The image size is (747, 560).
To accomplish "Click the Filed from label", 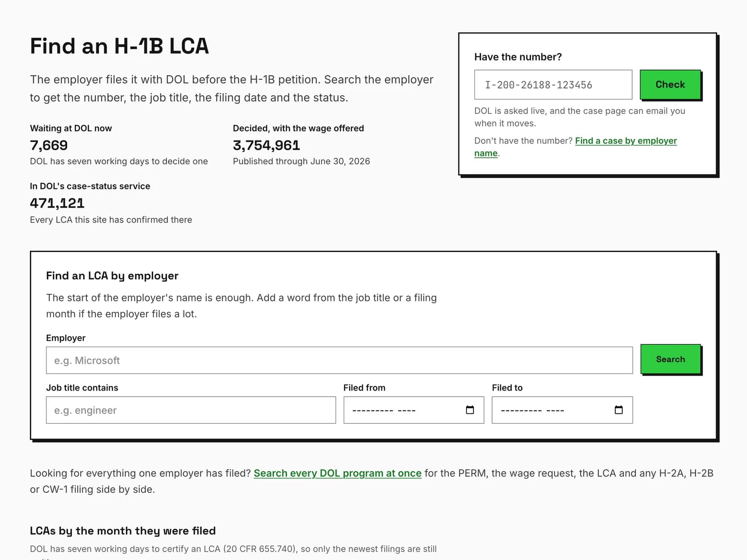I will click(x=365, y=388).
